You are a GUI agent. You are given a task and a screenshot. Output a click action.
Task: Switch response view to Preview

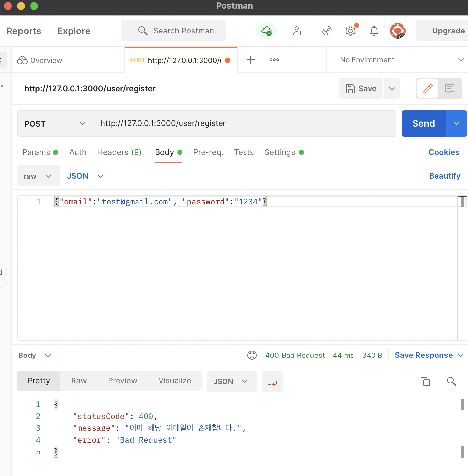click(x=123, y=381)
